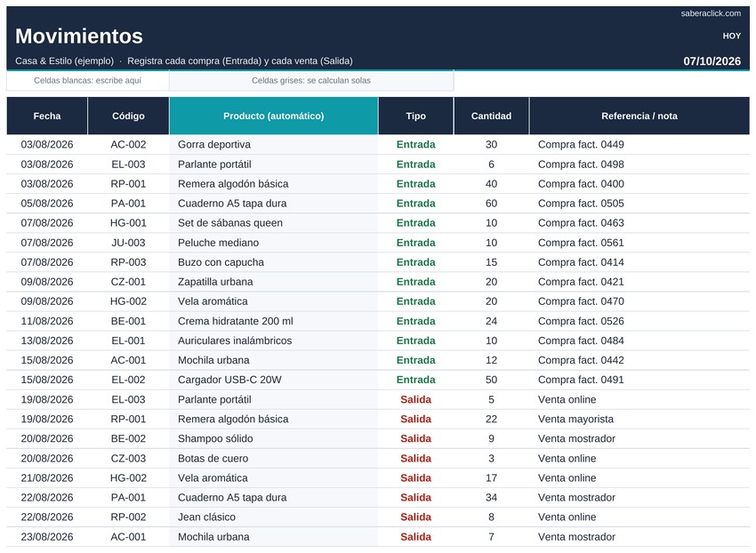Image resolution: width=756 pixels, height=553 pixels.
Task: Select the Venta mayorista reference cell
Action: click(x=639, y=419)
